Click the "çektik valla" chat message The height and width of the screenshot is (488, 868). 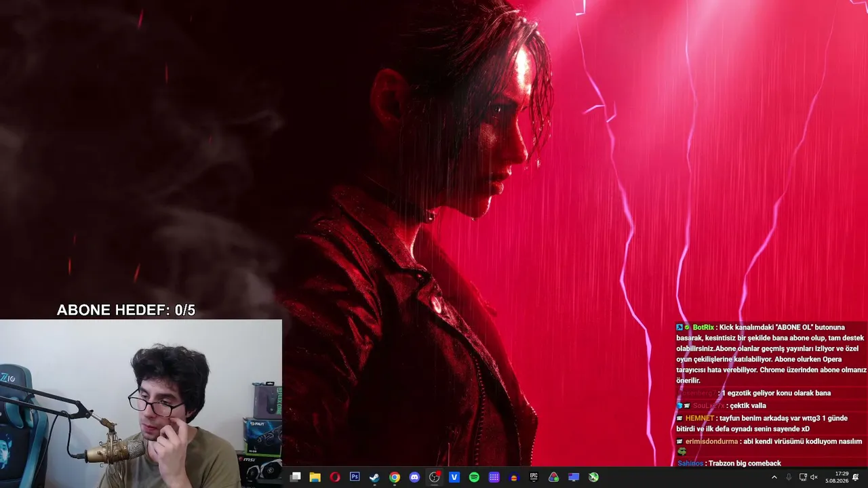click(748, 405)
